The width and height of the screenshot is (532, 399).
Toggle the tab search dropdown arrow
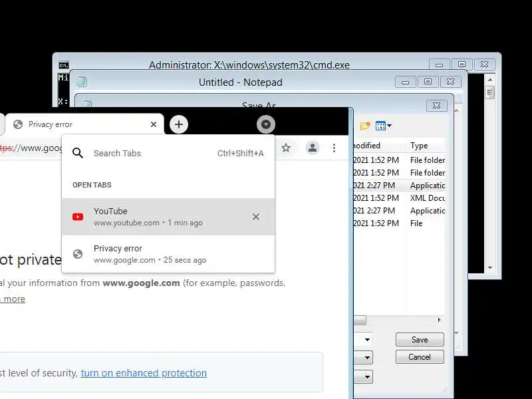click(x=265, y=124)
